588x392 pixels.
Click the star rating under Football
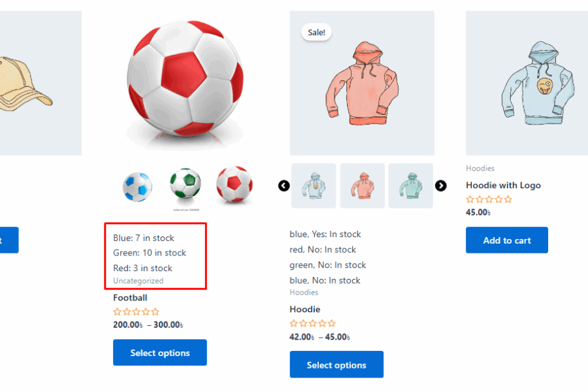coord(136,312)
